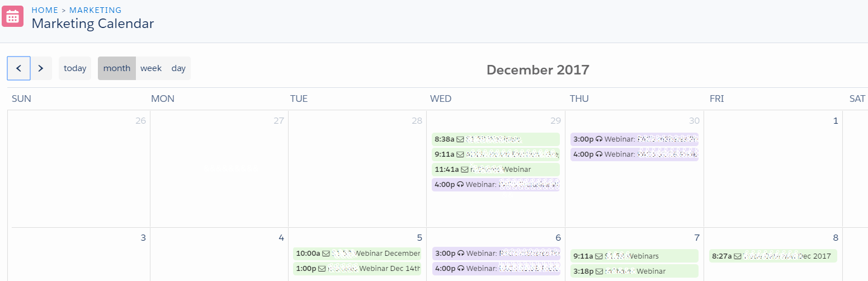Click day number 6 on Wednesday
This screenshot has width=868, height=281.
(x=558, y=238)
